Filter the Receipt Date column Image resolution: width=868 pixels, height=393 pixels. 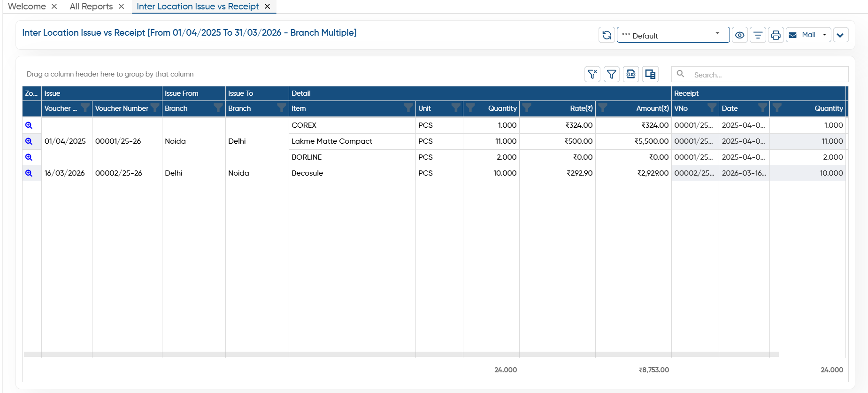click(x=763, y=108)
